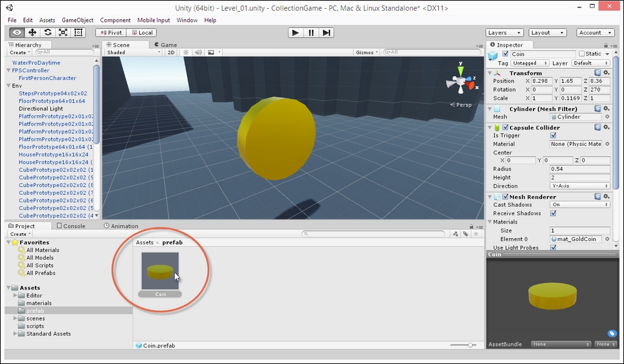Select the Rotate tool
Viewport: 624px width, 364px height.
[x=47, y=32]
